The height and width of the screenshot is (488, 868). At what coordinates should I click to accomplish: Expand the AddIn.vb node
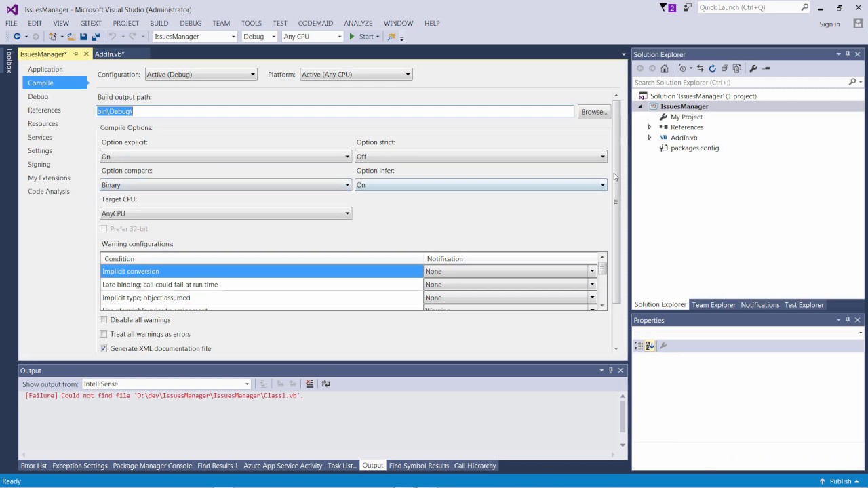[x=650, y=138]
